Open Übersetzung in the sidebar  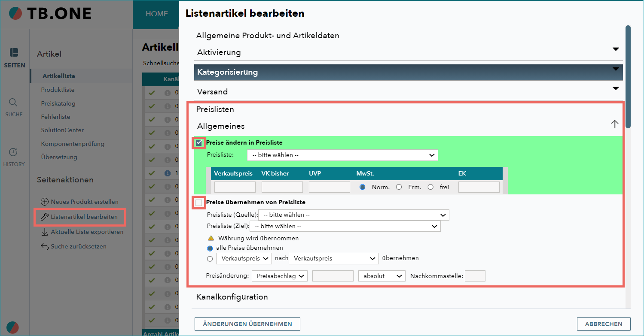tap(59, 157)
